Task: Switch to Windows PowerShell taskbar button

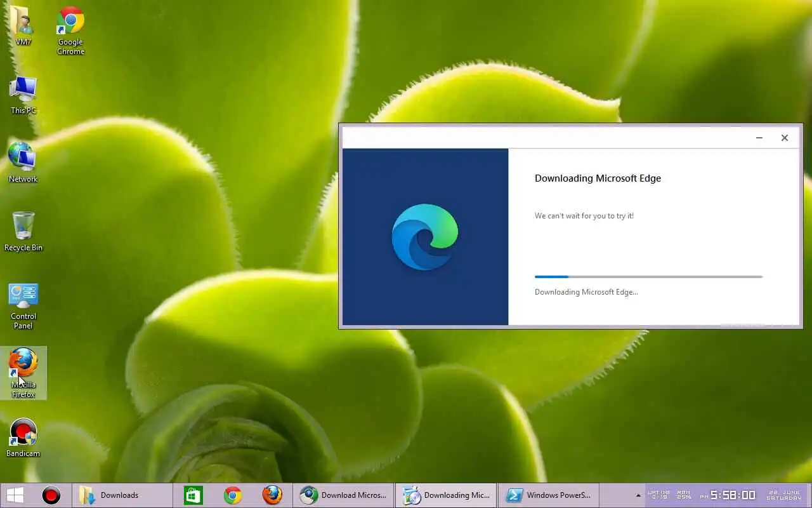Action: pyautogui.click(x=549, y=495)
